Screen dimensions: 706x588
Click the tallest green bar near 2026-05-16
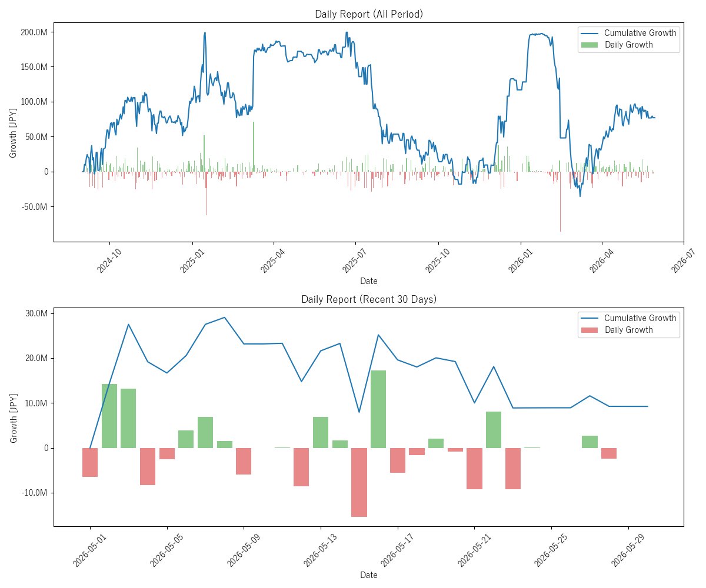tap(378, 409)
